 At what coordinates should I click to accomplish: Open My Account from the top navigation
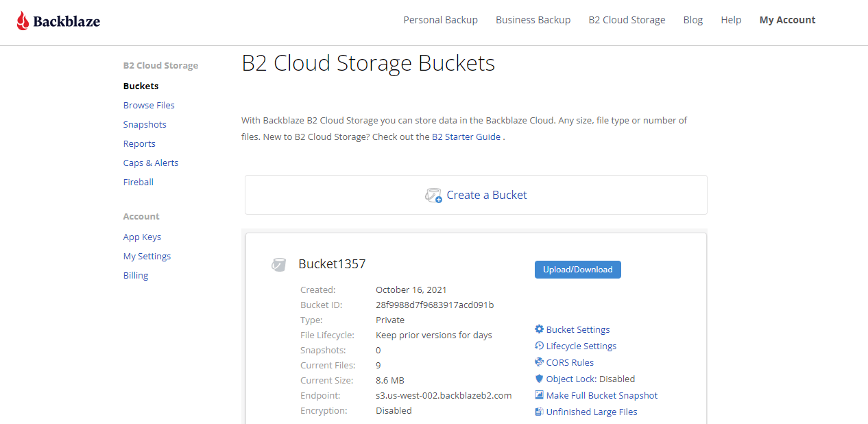tap(787, 20)
